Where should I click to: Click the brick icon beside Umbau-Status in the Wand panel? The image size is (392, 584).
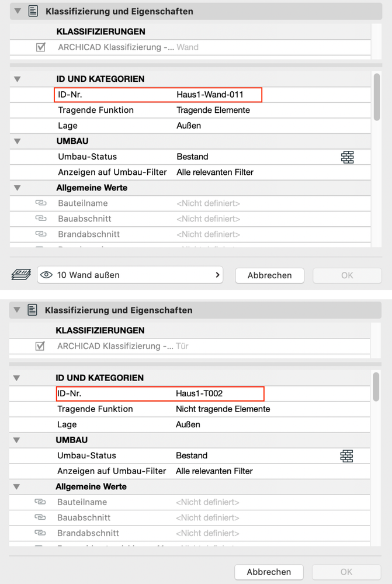point(348,157)
